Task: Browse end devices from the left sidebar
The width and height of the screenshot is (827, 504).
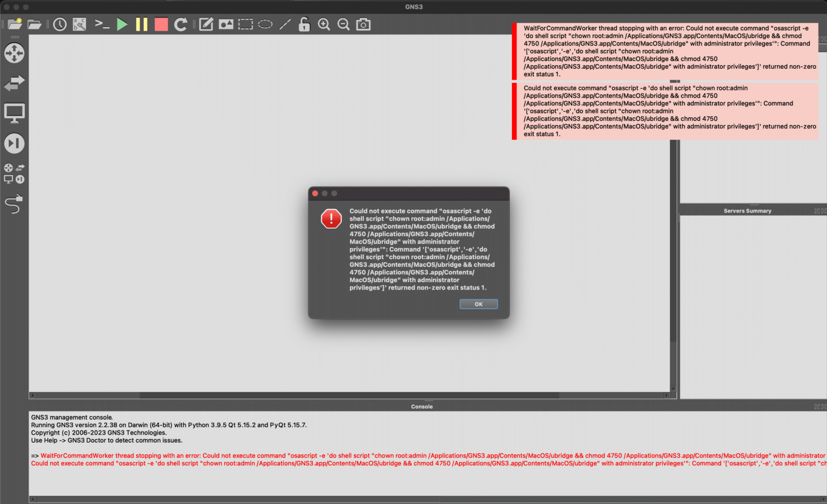Action: [15, 112]
